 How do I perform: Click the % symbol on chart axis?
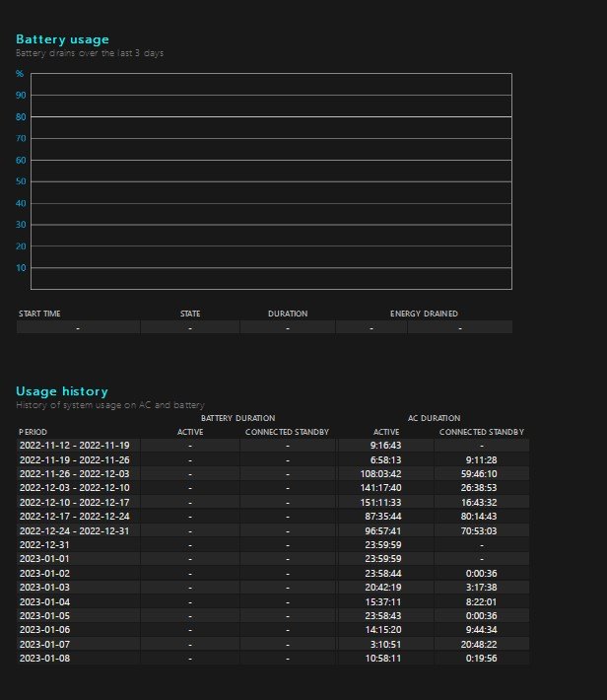(x=20, y=74)
